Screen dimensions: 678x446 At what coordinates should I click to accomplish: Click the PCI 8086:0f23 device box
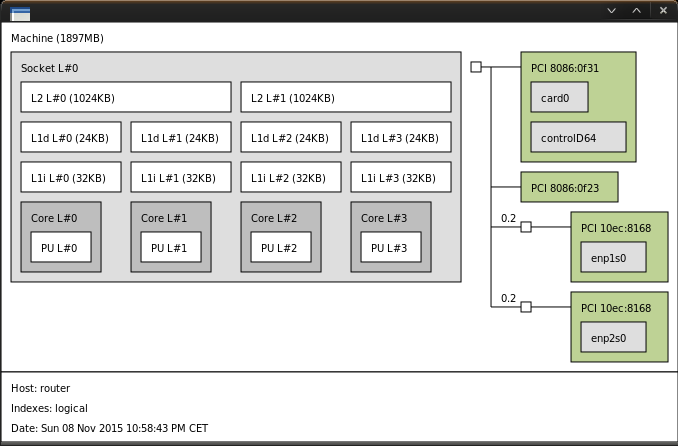pyautogui.click(x=569, y=187)
